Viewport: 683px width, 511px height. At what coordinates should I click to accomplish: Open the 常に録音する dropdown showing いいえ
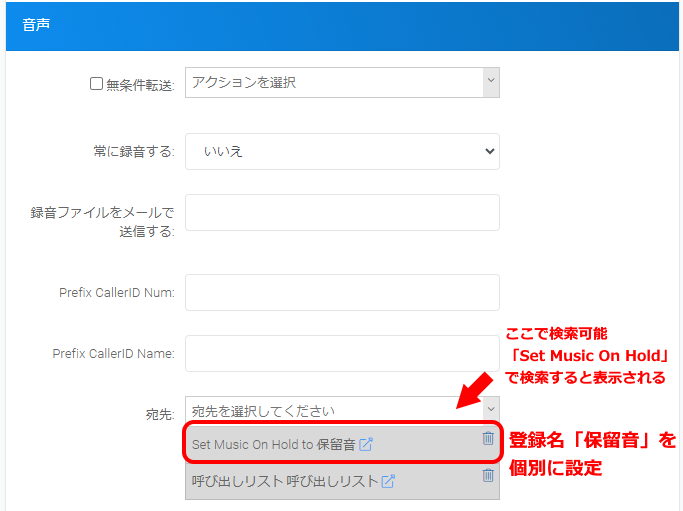(x=341, y=151)
